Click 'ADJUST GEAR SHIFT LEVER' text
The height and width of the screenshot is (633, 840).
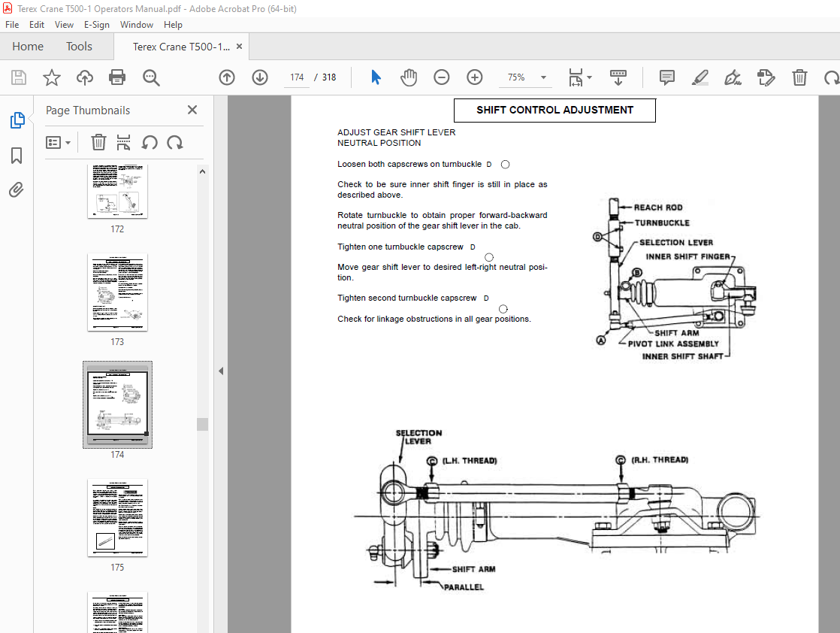pyautogui.click(x=397, y=132)
